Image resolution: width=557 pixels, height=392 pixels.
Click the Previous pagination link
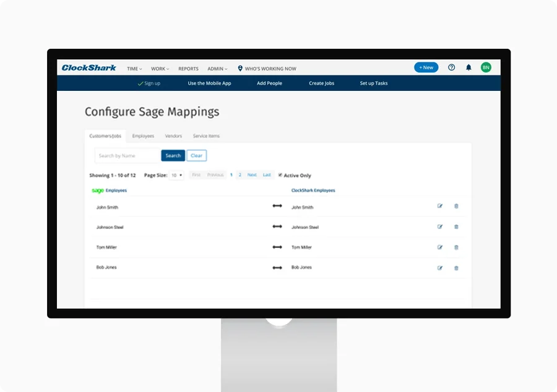215,175
